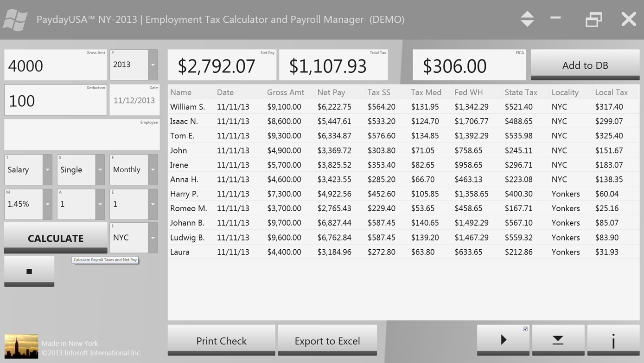Click Tax Med $66.70 in Anna's row
This screenshot has height=363, width=644.
pos(423,179)
